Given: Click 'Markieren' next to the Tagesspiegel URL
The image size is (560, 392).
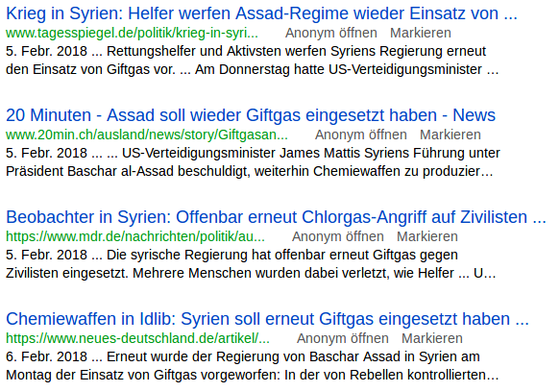Looking at the screenshot, I should 421,33.
